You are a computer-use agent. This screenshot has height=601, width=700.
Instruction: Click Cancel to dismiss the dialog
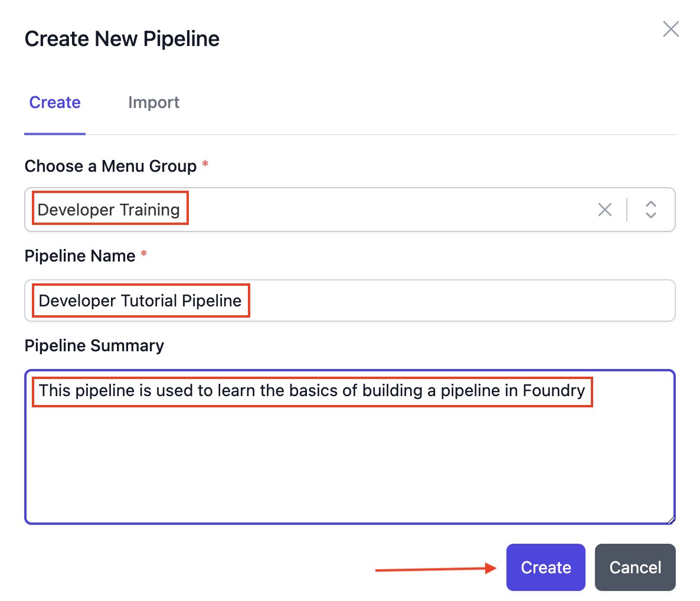pyautogui.click(x=635, y=567)
